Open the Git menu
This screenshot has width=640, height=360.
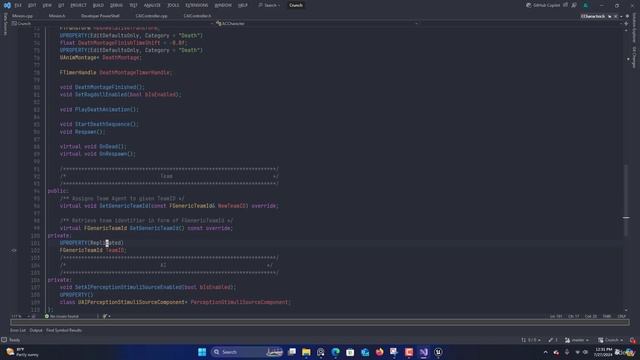[x=61, y=5]
